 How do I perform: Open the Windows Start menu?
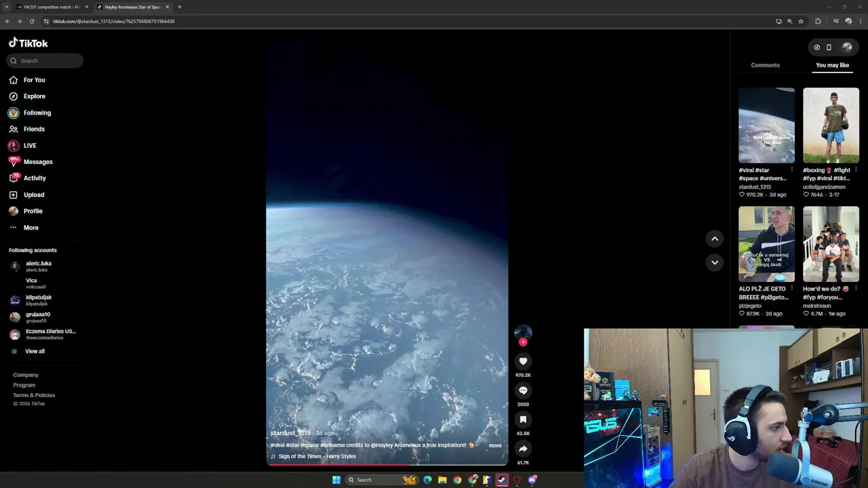[336, 480]
